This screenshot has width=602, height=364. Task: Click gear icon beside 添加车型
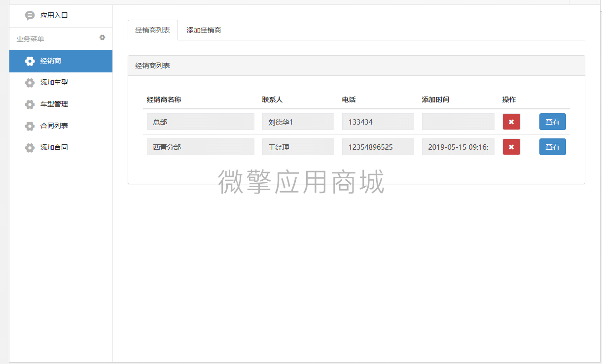[30, 83]
